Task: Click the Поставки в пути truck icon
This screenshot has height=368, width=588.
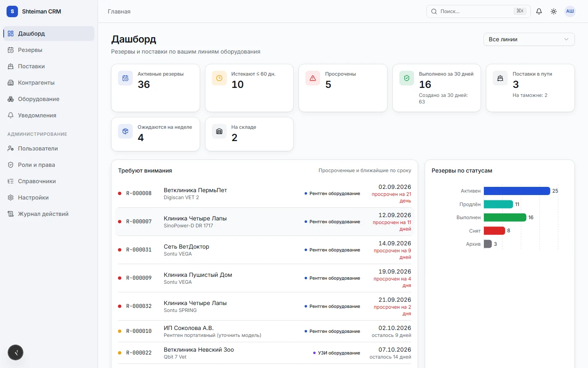Action: coord(500,78)
